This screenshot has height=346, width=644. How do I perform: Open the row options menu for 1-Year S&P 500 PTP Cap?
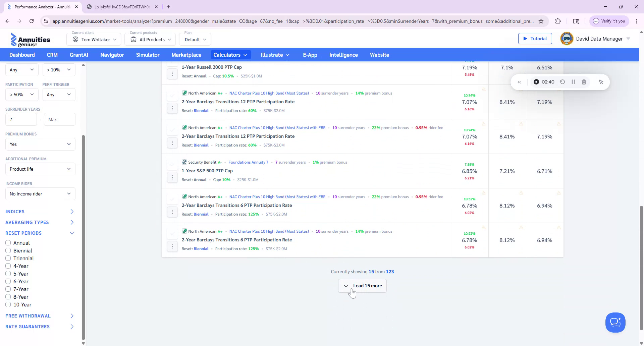172,177
